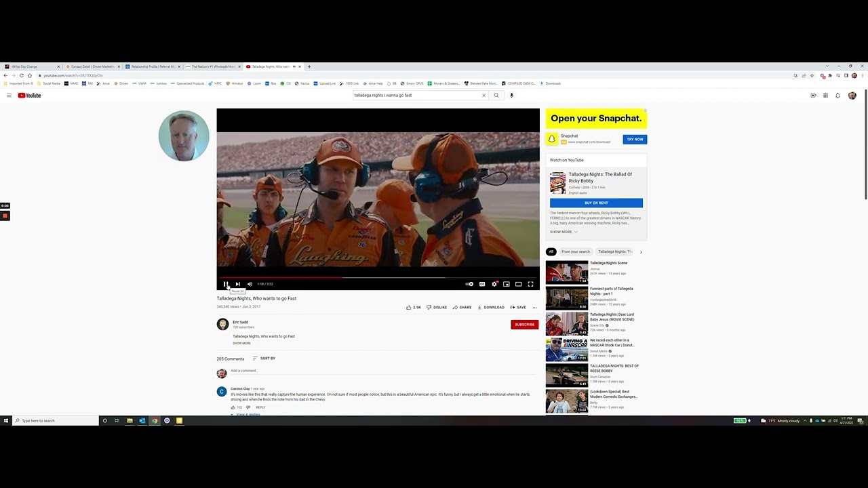Open the Talladega Nights Scene thumbnail
Screen dimensions: 868x488
(567, 272)
